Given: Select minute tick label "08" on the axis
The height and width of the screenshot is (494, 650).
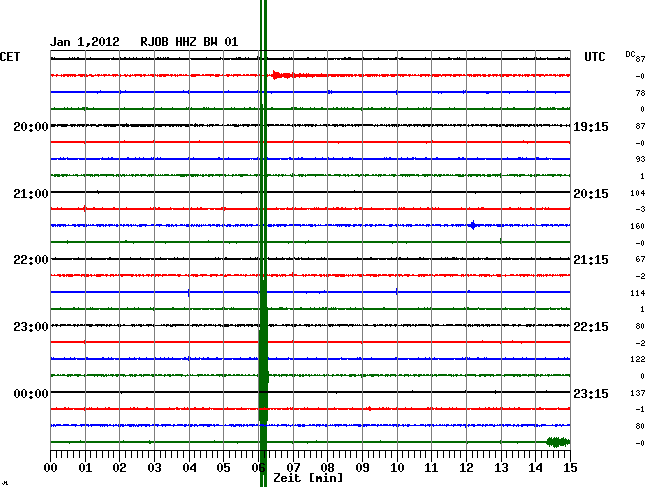Looking at the screenshot, I should coord(327,468).
